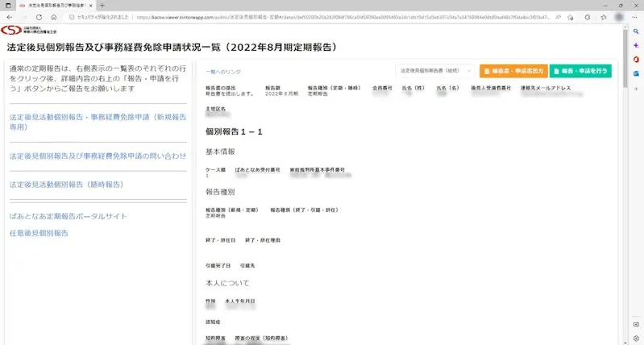The height and width of the screenshot is (345, 644).
Task: Open the tab actions menu icon
Action: pos(8,6)
